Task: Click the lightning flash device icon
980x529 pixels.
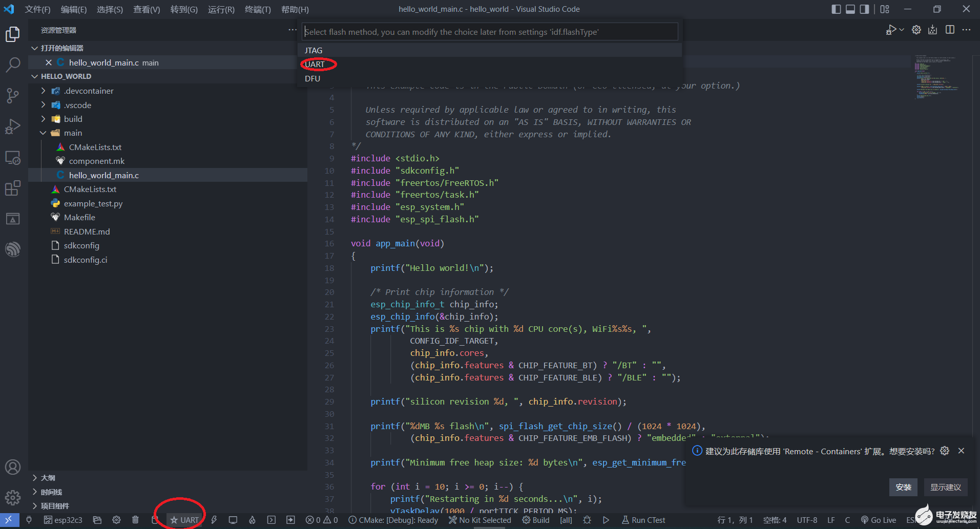Action: [x=214, y=520]
